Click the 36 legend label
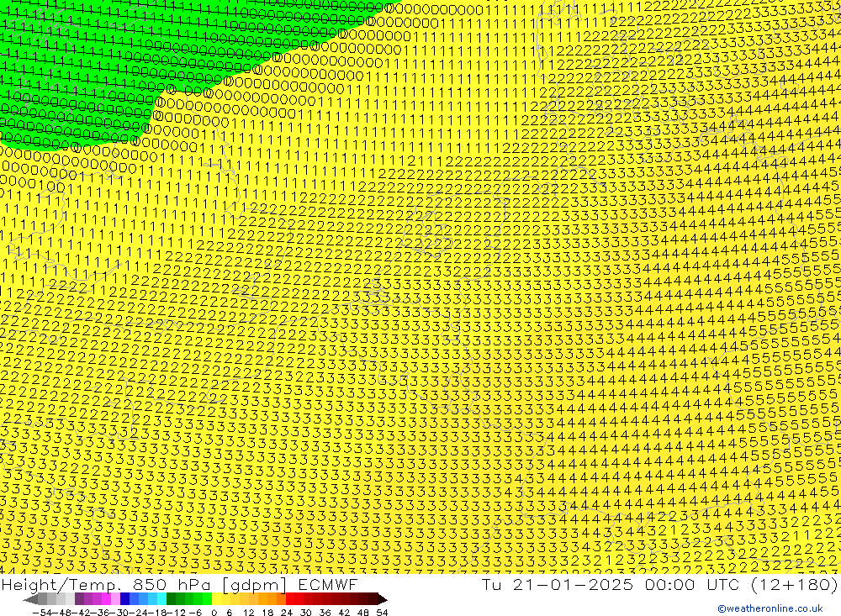Image resolution: width=841 pixels, height=616 pixels. [325, 613]
